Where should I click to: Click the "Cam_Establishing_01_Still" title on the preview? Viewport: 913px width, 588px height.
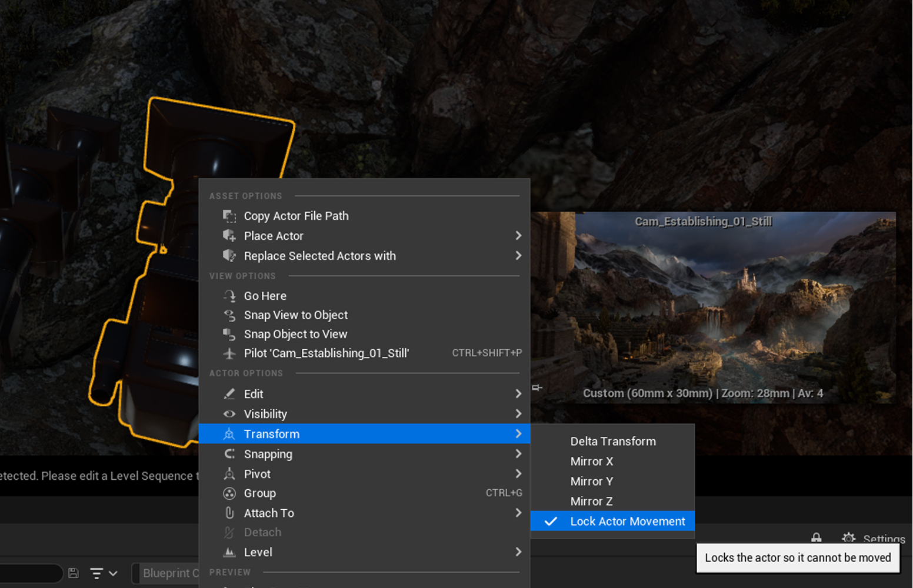(703, 222)
